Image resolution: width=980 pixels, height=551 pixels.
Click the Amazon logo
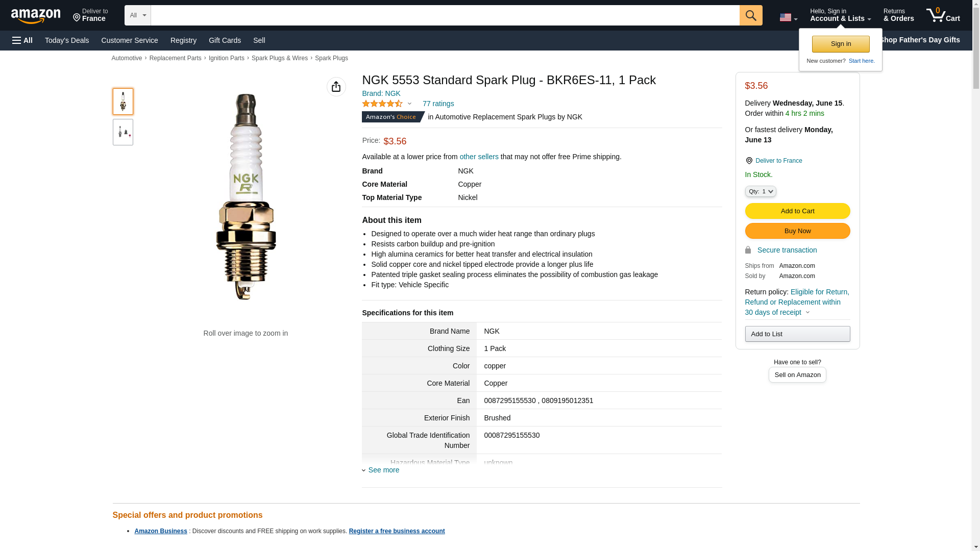pyautogui.click(x=36, y=16)
